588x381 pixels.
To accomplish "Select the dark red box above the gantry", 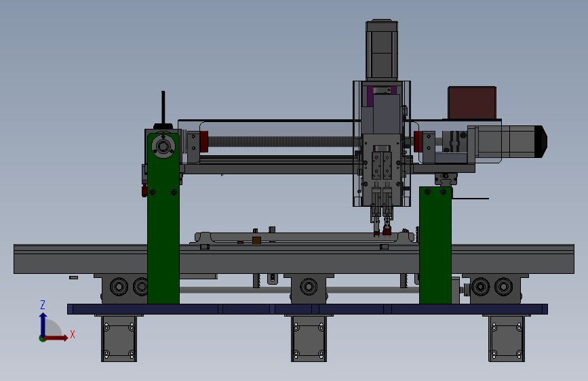I will click(x=472, y=103).
